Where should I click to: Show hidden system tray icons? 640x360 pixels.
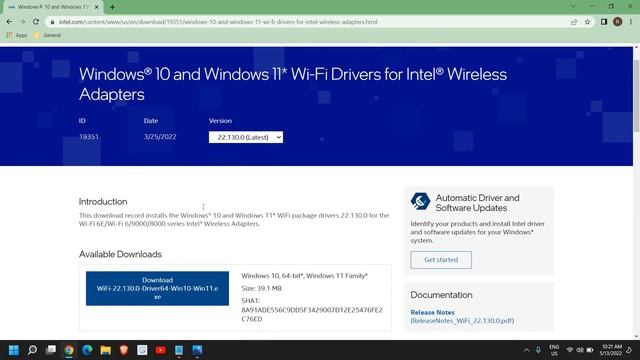(x=527, y=350)
